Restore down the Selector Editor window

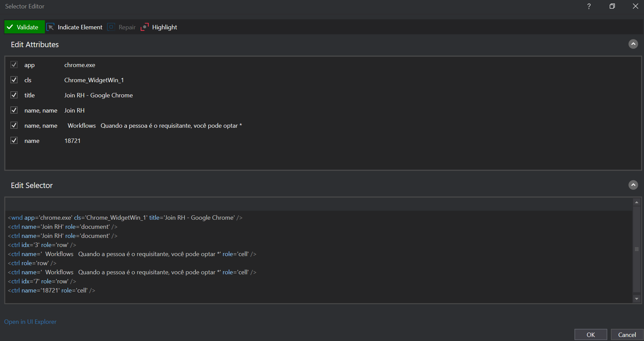pos(612,6)
